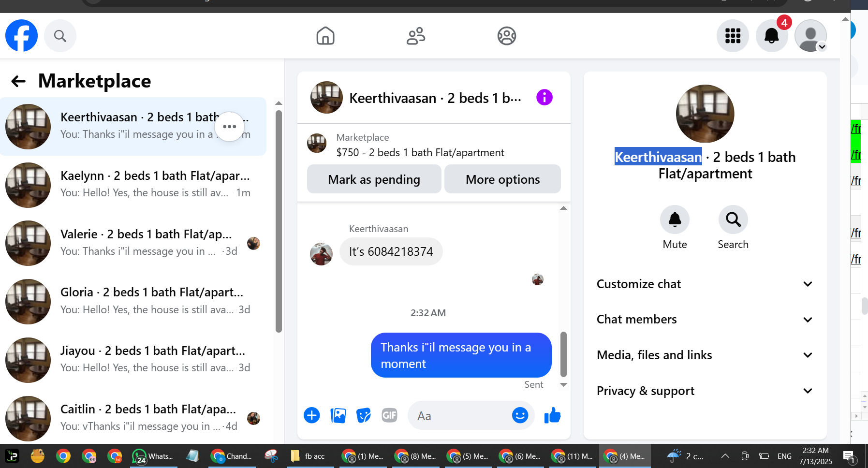Go back using the Marketplace arrow
Image resolution: width=868 pixels, height=468 pixels.
[x=18, y=81]
